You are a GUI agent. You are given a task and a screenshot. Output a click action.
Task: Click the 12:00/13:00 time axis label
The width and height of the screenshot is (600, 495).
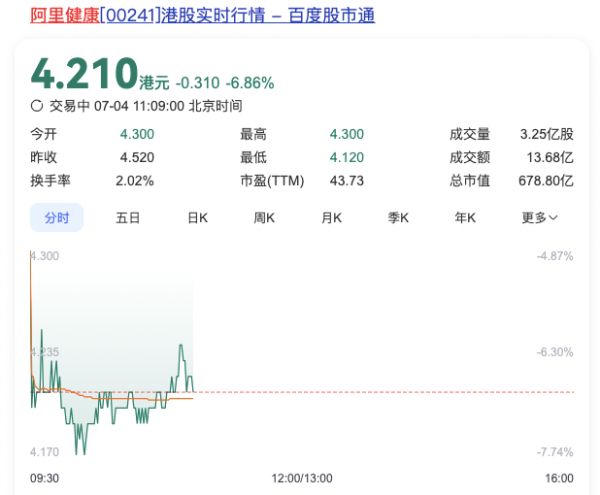click(x=303, y=478)
